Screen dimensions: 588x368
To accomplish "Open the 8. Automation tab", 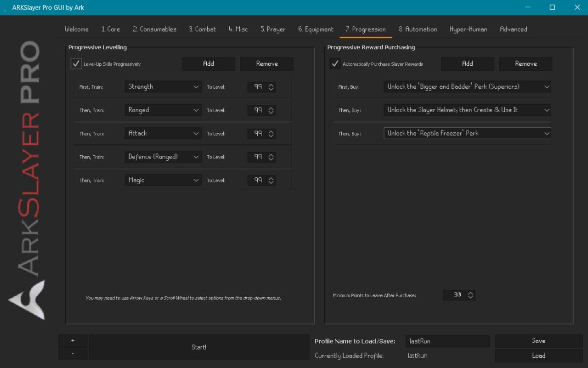I will (x=418, y=29).
